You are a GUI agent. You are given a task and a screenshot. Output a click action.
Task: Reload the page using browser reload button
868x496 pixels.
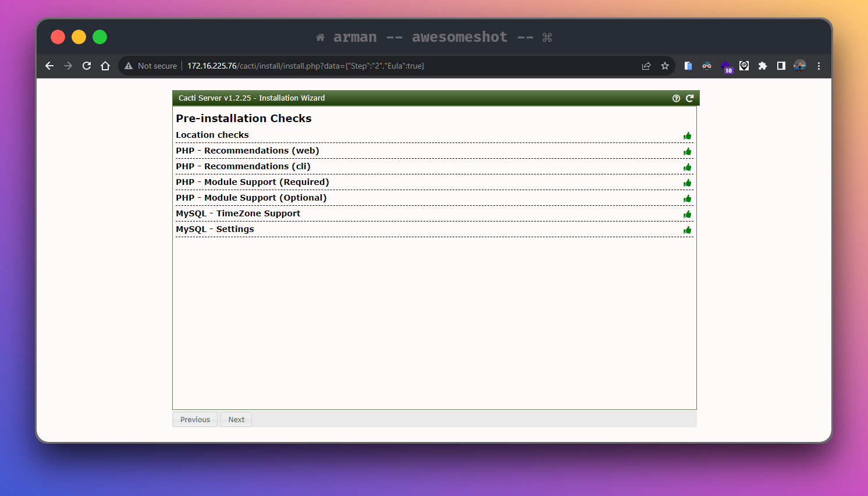[x=87, y=66]
